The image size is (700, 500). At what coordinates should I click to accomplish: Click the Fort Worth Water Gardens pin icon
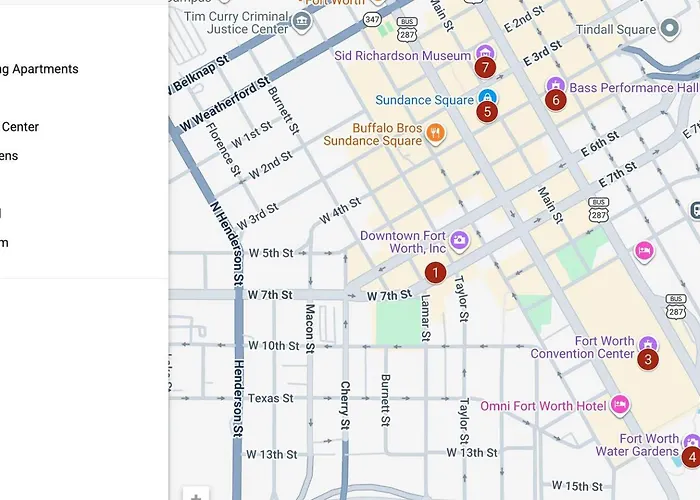click(692, 441)
